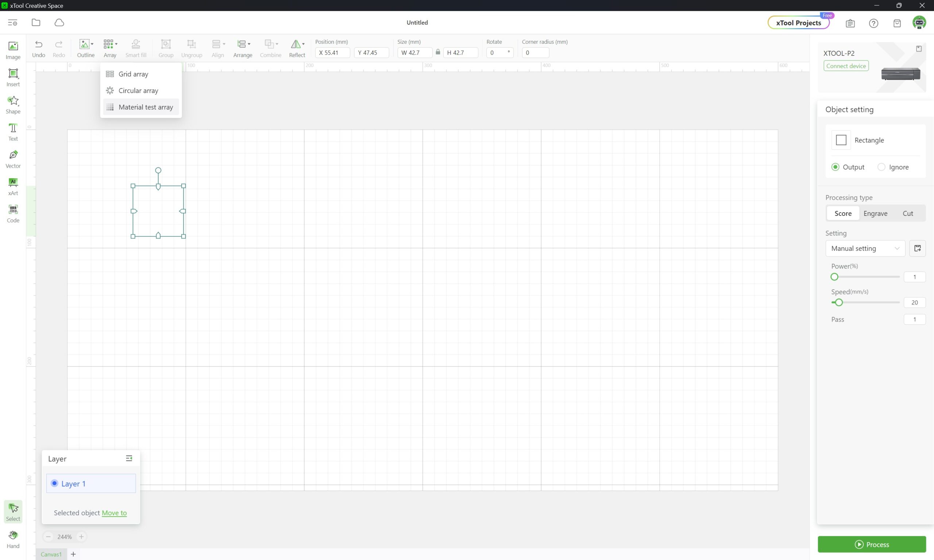Click the Undo toolbar icon

pyautogui.click(x=39, y=44)
